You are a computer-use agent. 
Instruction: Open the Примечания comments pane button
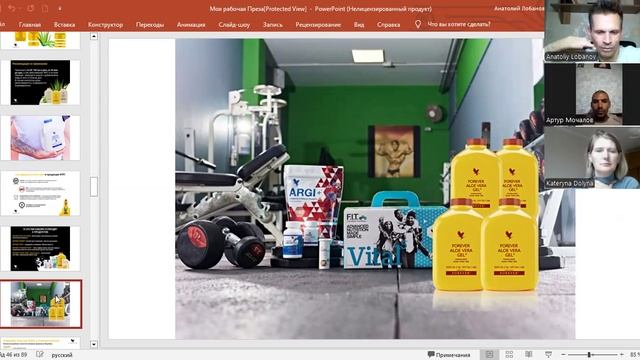pyautogui.click(x=449, y=355)
